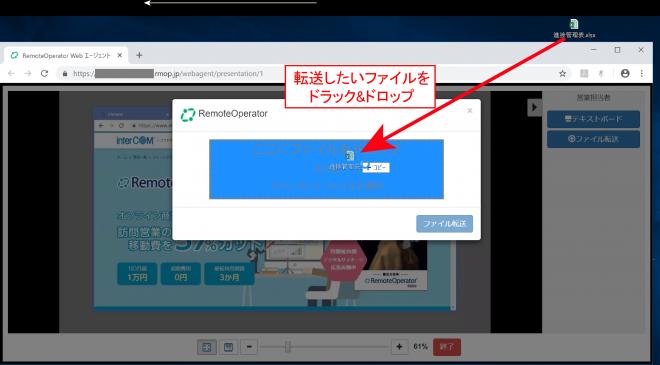Click the fit-to-screen view icon
The height and width of the screenshot is (365, 660).
pyautogui.click(x=207, y=347)
